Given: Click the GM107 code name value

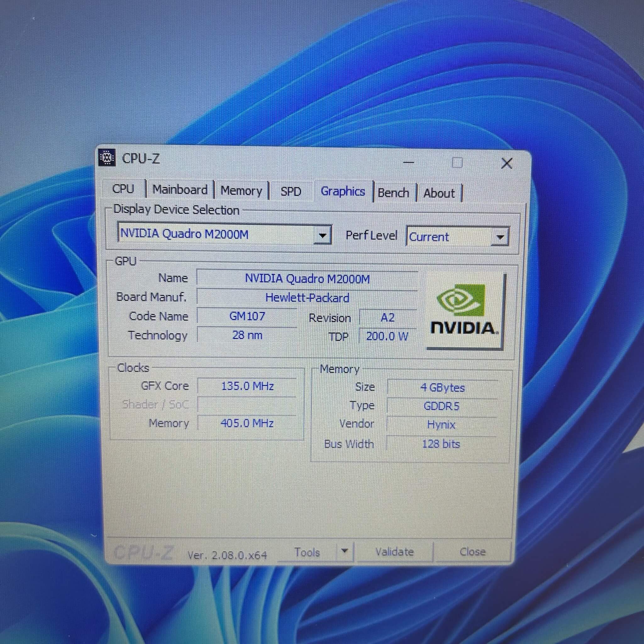Looking at the screenshot, I should click(247, 316).
